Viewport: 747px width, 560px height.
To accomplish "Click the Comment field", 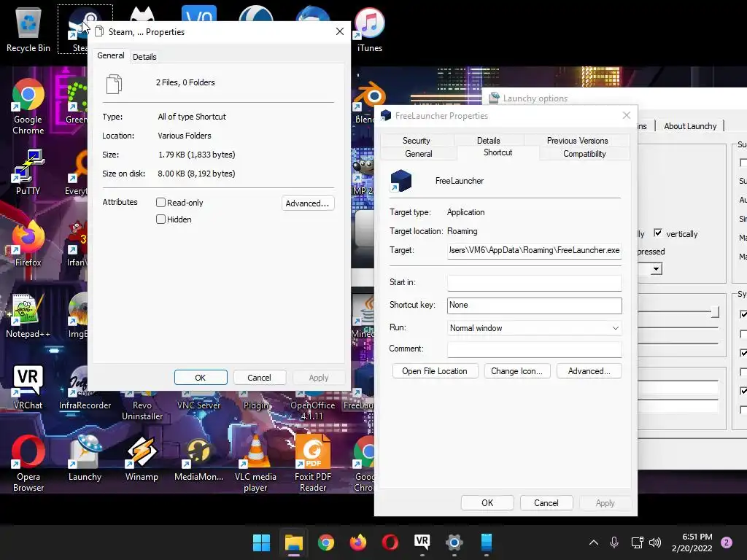I will [535, 349].
